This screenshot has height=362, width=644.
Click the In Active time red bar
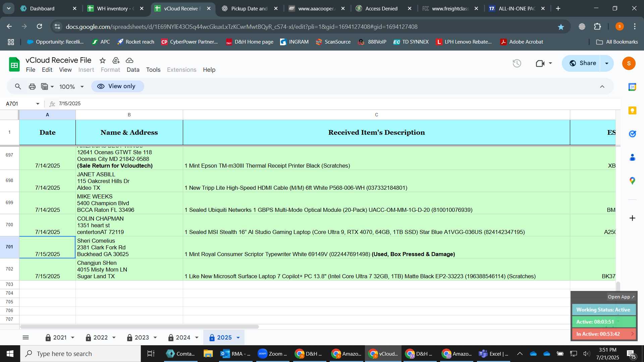point(604,334)
